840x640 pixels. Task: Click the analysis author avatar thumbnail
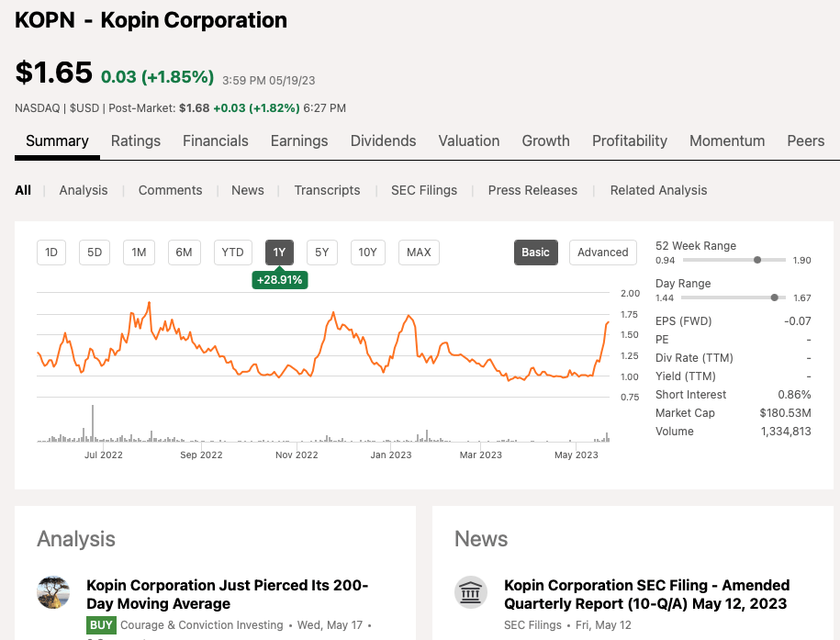click(x=53, y=592)
